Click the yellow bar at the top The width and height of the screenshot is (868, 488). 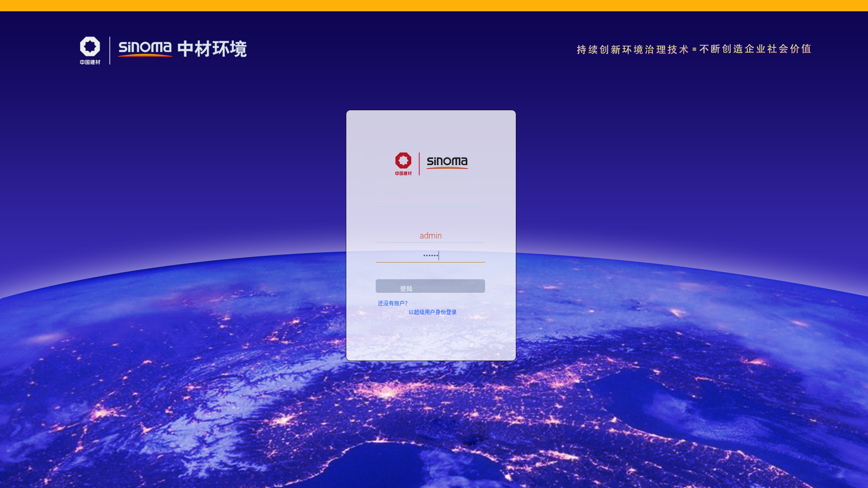[434, 5]
